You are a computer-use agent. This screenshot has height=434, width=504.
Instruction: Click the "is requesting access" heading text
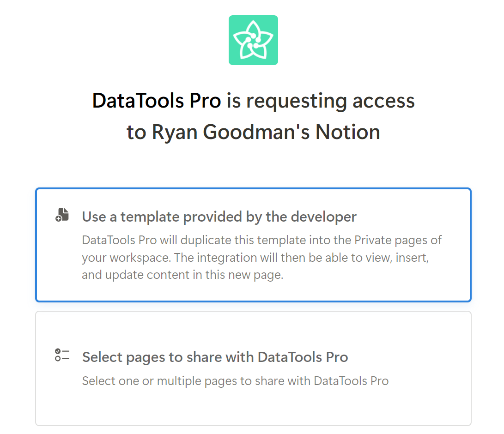[323, 101]
